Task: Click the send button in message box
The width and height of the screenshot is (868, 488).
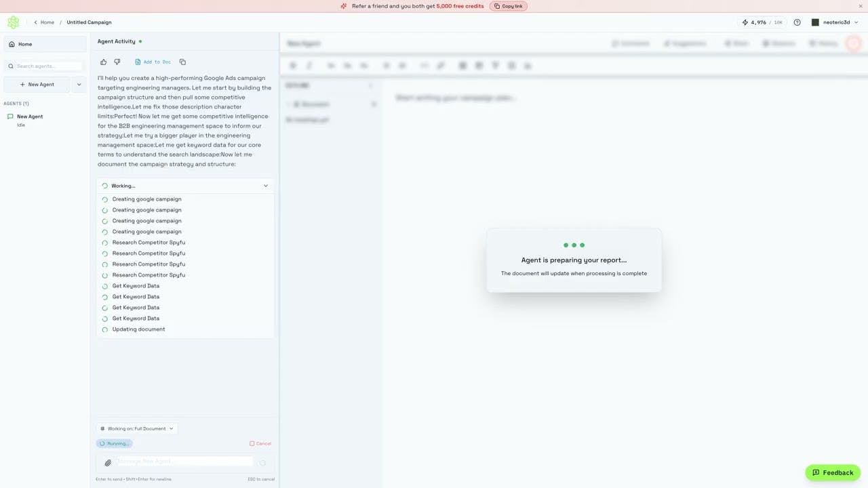Action: (x=262, y=463)
